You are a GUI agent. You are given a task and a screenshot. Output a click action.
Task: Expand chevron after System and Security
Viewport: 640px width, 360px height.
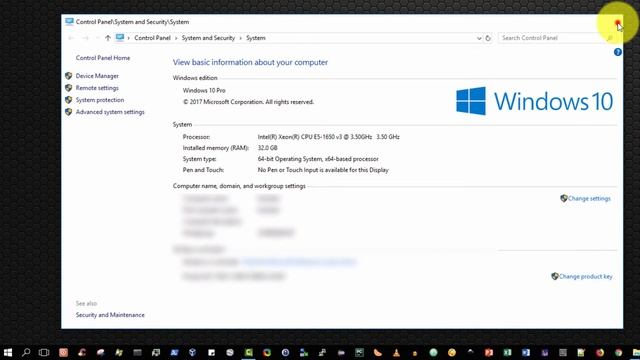click(240, 38)
